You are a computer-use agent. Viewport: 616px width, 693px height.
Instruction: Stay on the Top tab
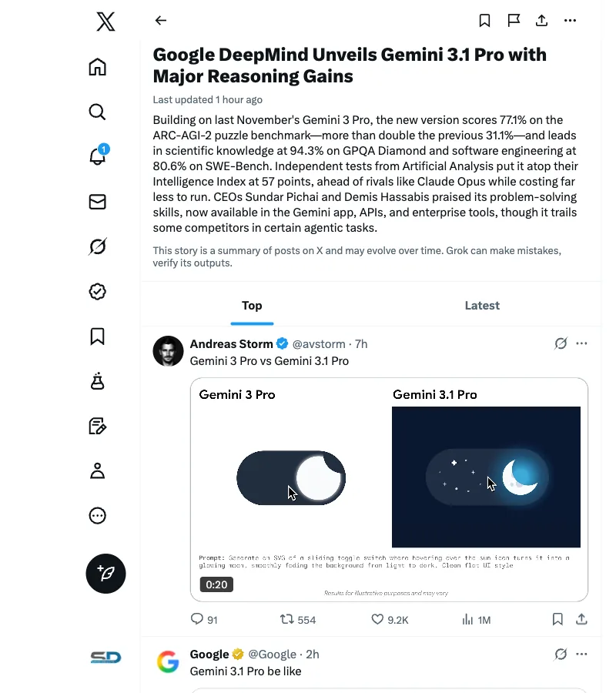point(252,305)
